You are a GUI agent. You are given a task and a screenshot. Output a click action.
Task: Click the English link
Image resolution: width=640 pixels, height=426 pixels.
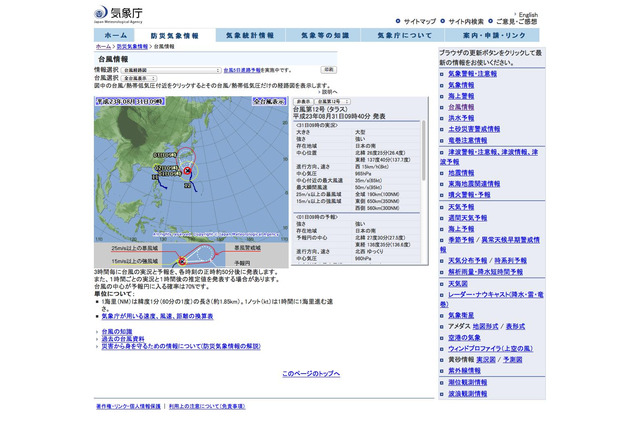528,15
